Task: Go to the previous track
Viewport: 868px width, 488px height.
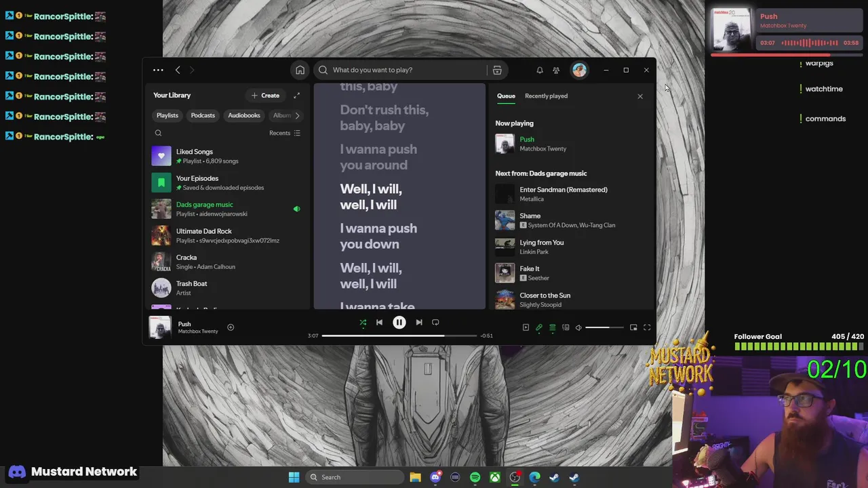Action: tap(380, 323)
